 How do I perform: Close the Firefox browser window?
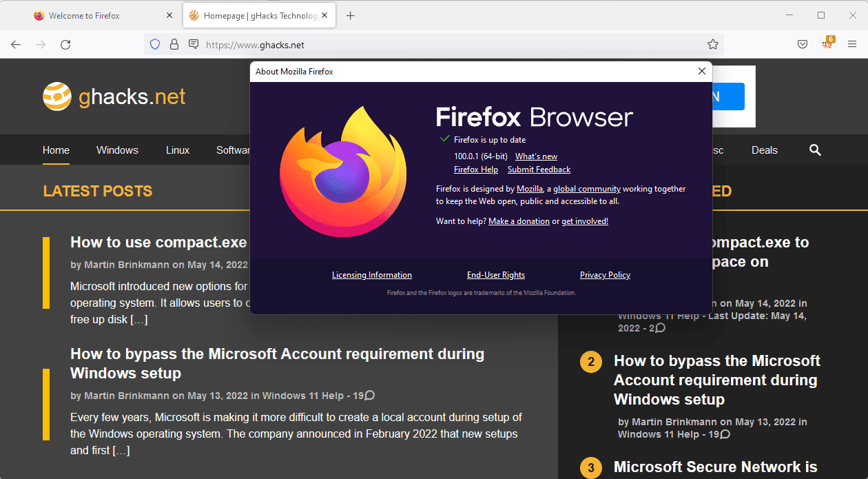853,15
